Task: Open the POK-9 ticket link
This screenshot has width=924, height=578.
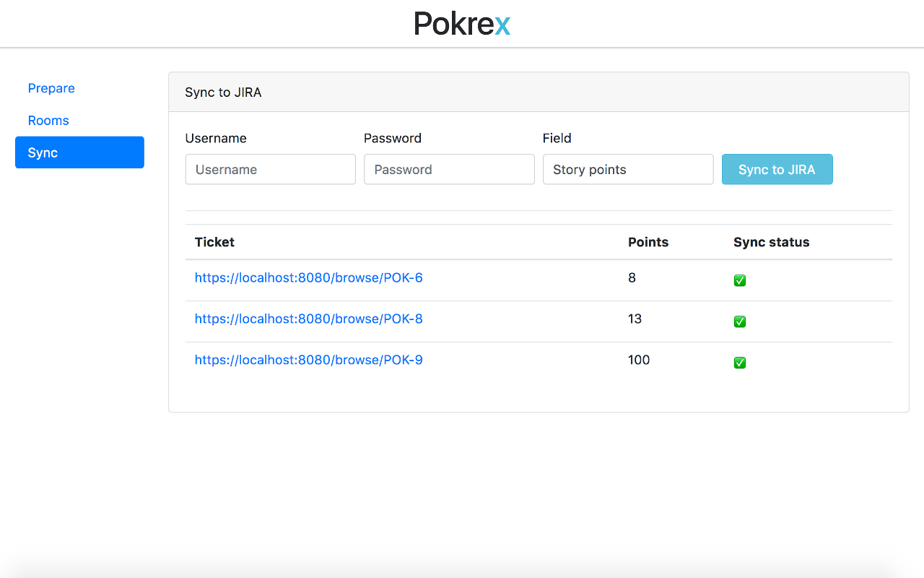Action: tap(308, 360)
